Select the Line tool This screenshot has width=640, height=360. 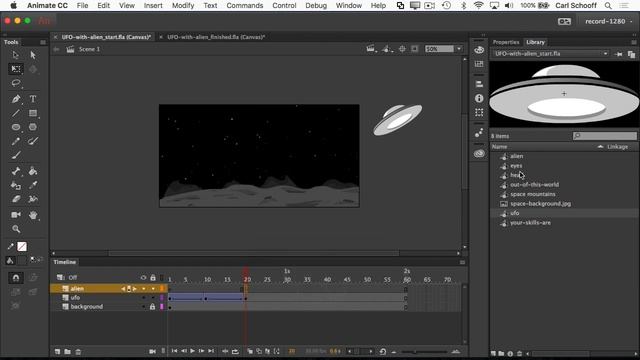click(16, 113)
